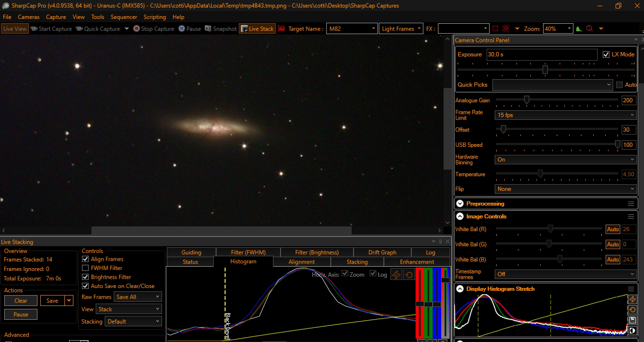Expand the Preprocessing section
Viewport: 644px width, 342px height.
[460, 204]
